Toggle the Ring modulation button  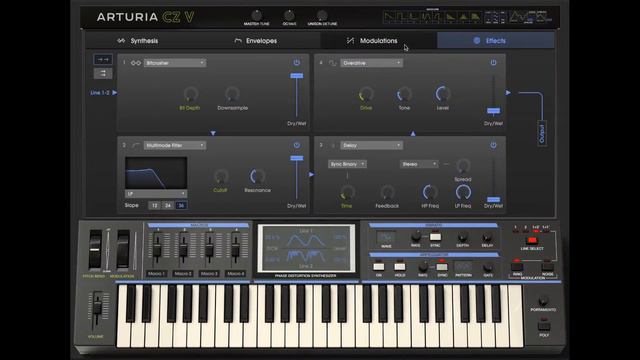click(x=517, y=267)
